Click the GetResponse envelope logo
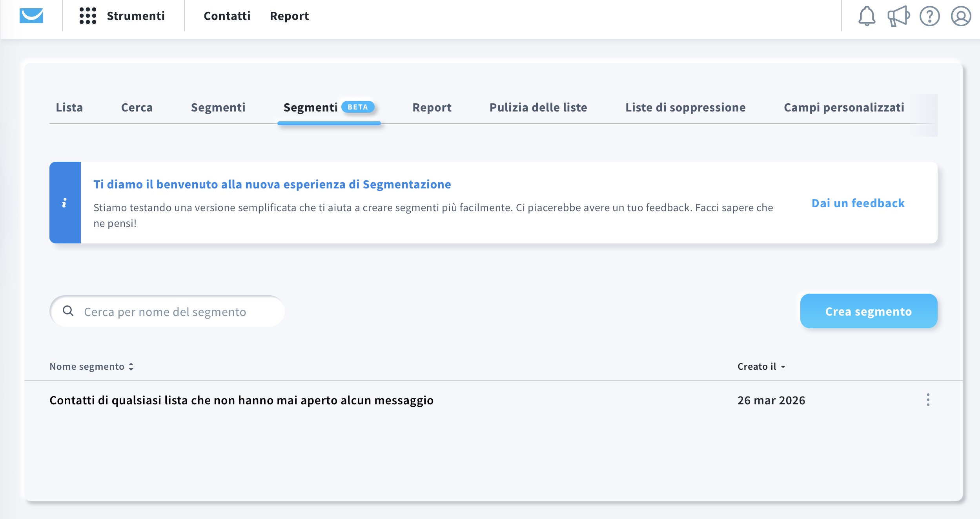The width and height of the screenshot is (980, 519). (x=31, y=16)
